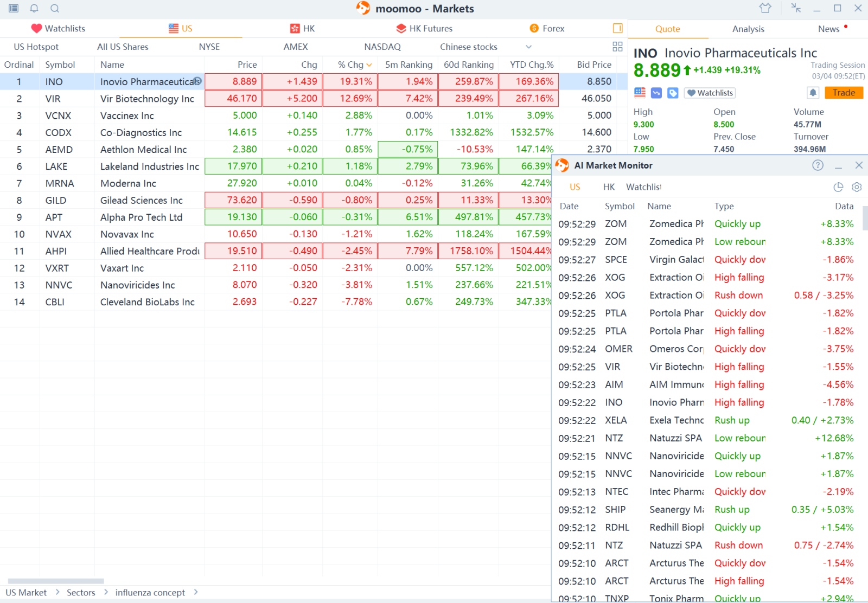
Task: Sort by YTD Chg.% column header
Action: 532,65
